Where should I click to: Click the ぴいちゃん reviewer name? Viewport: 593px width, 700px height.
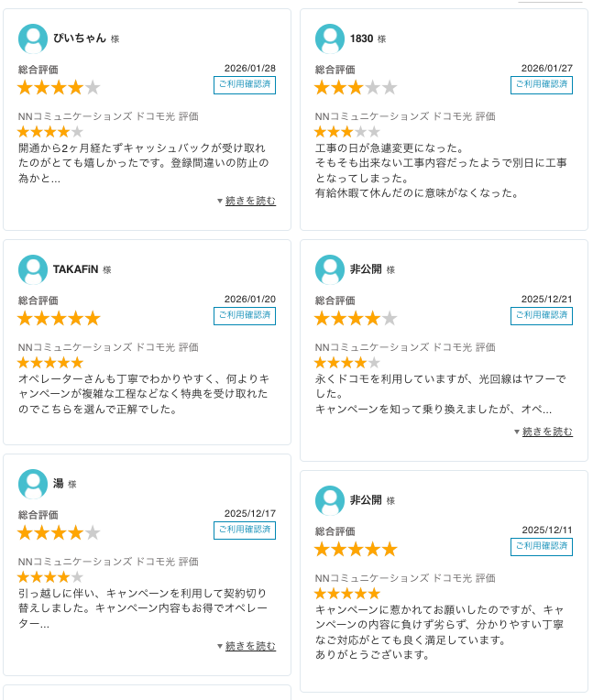pyautogui.click(x=79, y=38)
